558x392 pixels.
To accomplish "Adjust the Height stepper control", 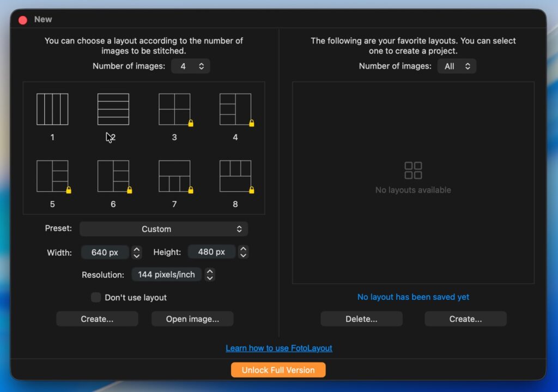I will pos(244,252).
